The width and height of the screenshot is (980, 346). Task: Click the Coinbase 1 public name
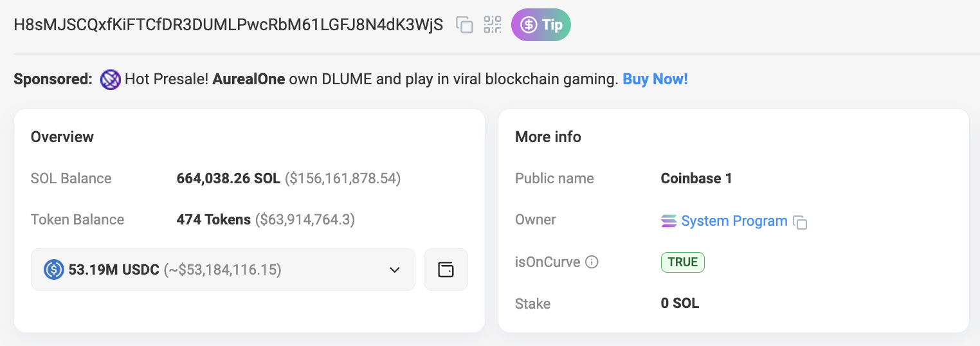696,179
